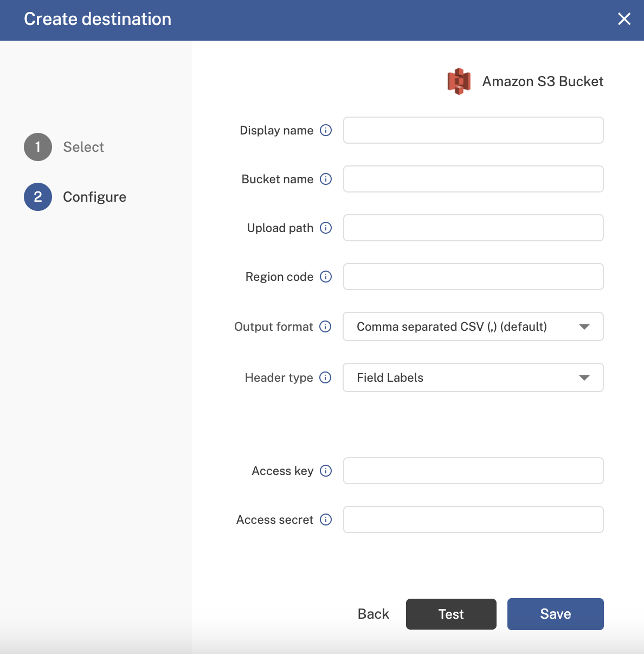644x654 pixels.
Task: Click the Amazon S3 Bucket logo
Action: click(x=459, y=81)
